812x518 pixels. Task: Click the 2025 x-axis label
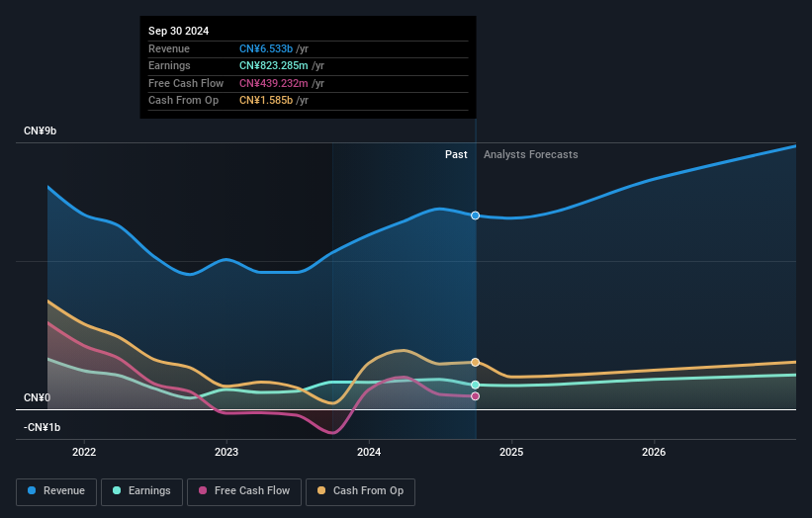point(511,452)
